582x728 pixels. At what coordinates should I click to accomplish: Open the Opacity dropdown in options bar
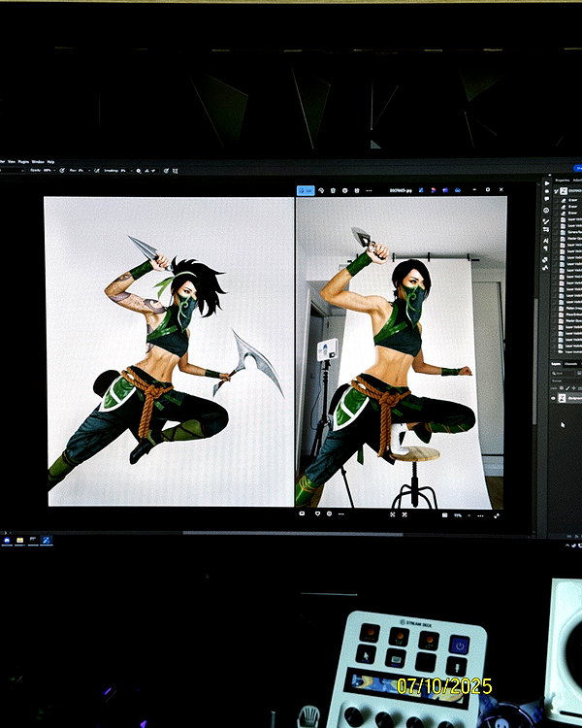(54, 171)
